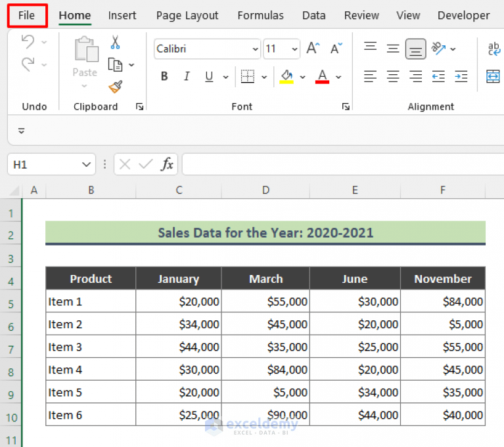Click the formula bar input
The width and height of the screenshot is (504, 447).
click(x=343, y=164)
